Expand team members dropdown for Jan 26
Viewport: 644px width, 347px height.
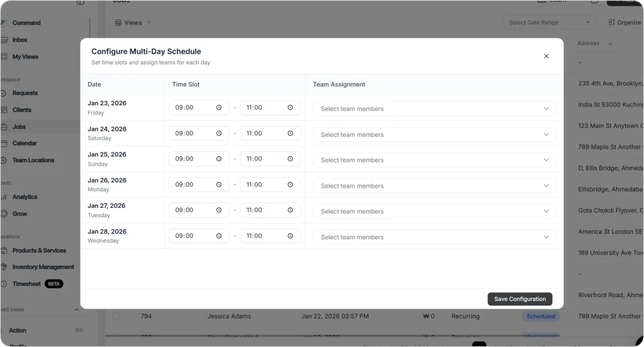[x=434, y=186]
